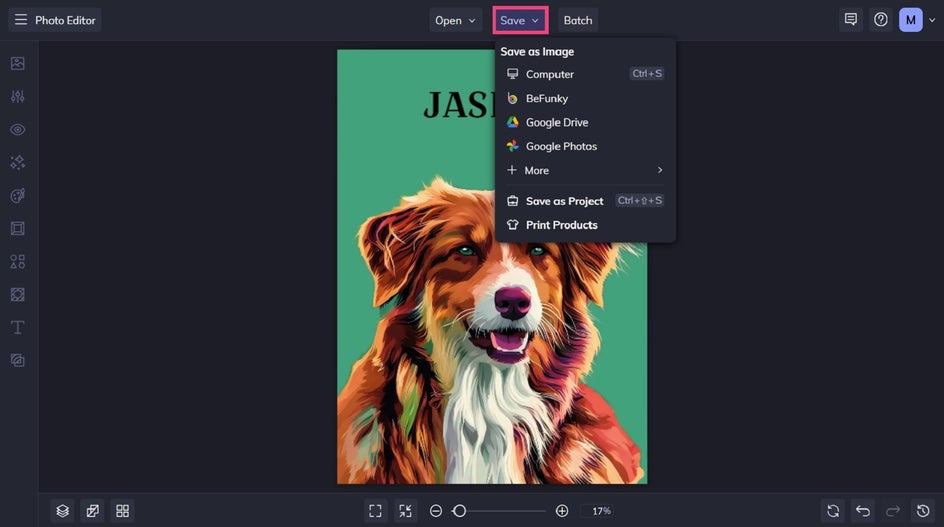
Task: Save image to Google Drive
Action: (x=585, y=122)
